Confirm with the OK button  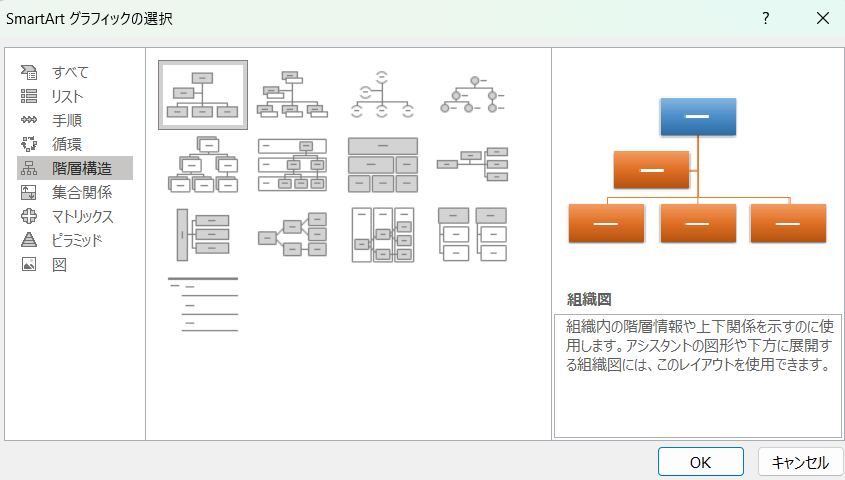[x=701, y=462]
